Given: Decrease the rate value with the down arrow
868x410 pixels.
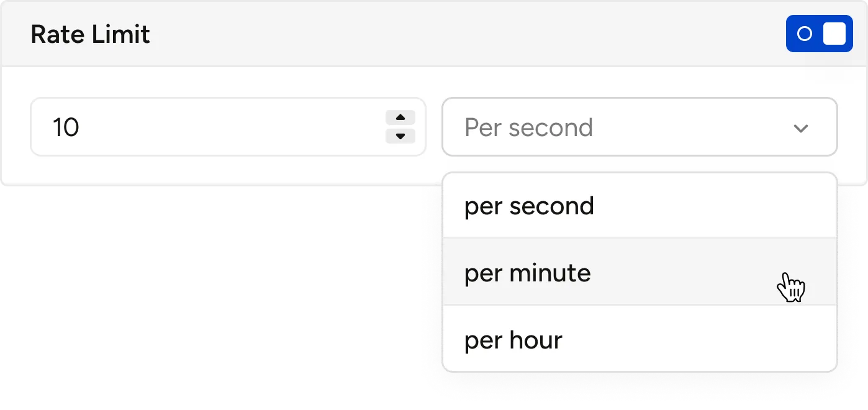Looking at the screenshot, I should (400, 136).
